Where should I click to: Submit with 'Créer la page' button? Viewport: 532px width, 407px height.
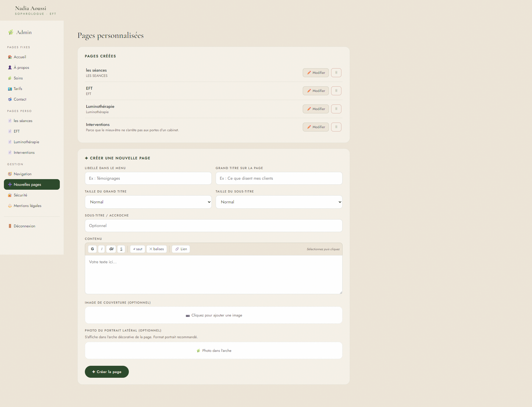pyautogui.click(x=107, y=372)
